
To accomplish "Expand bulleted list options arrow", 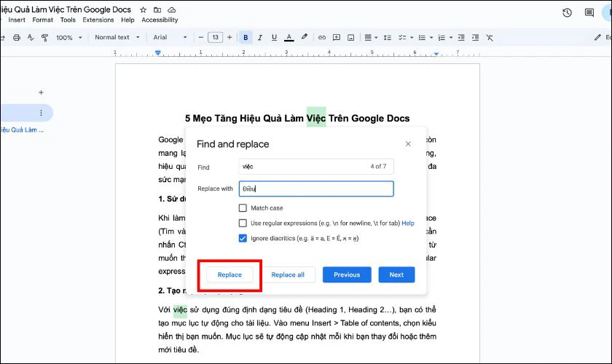I will point(431,38).
